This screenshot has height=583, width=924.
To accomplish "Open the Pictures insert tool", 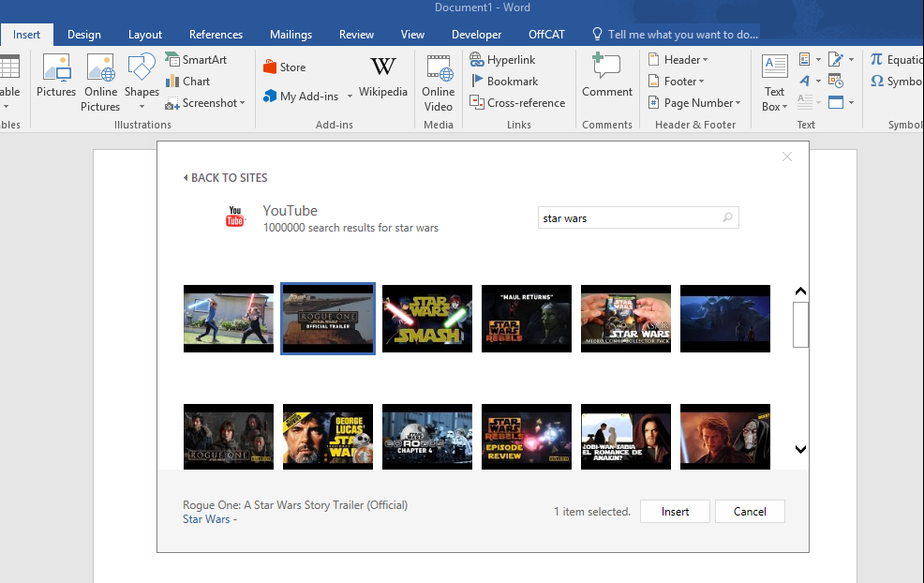I will 56,76.
